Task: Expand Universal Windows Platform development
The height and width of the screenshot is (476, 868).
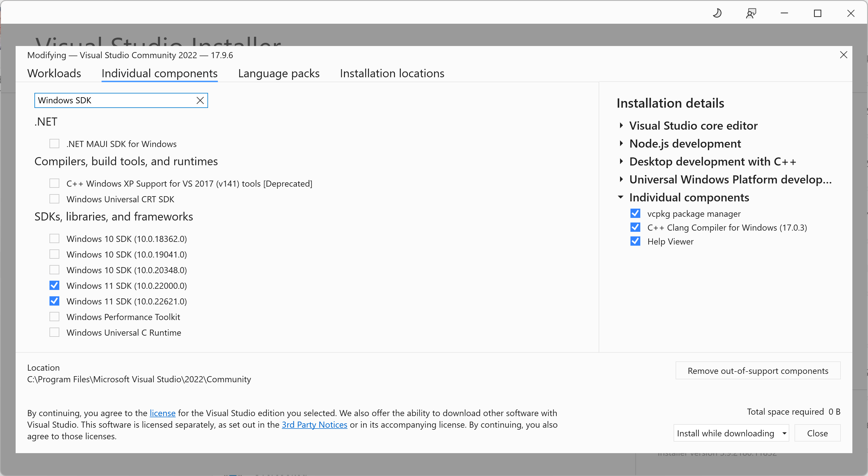Action: [x=621, y=179]
